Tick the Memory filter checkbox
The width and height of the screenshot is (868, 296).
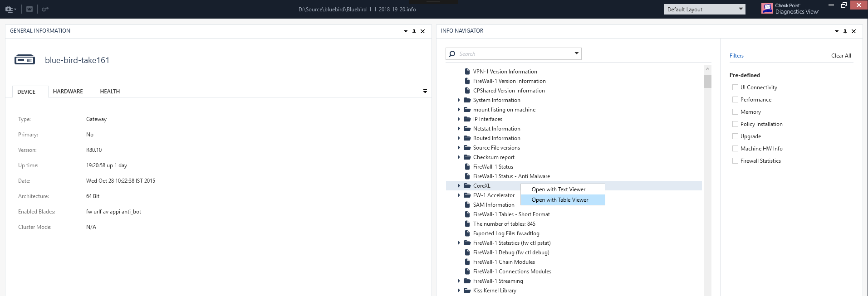tap(735, 112)
